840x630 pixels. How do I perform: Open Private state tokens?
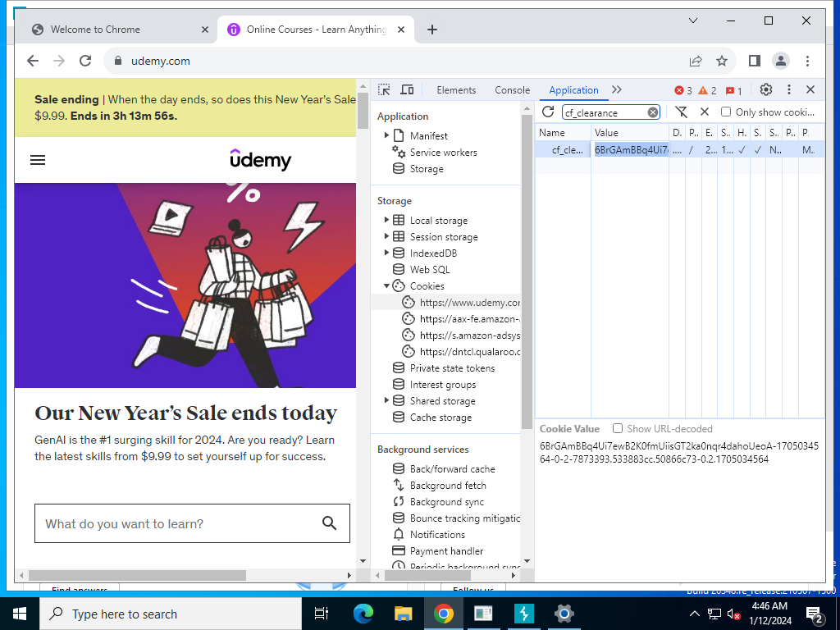pos(452,368)
